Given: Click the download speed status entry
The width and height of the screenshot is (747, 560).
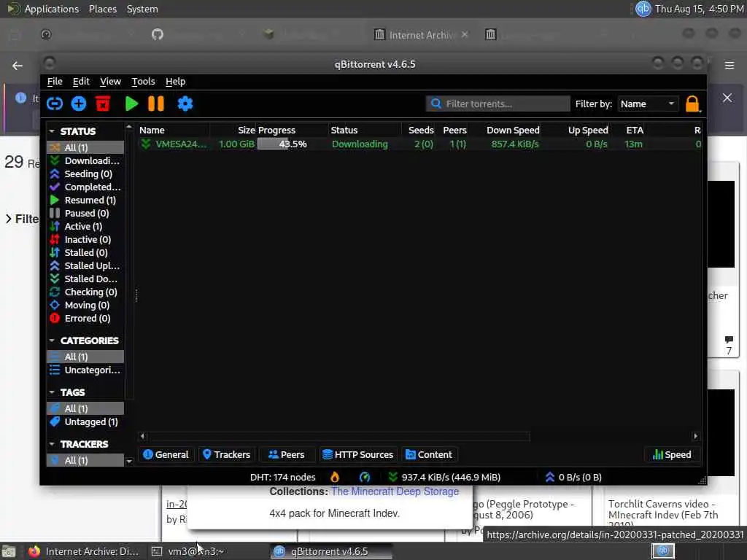Looking at the screenshot, I should pyautogui.click(x=444, y=477).
